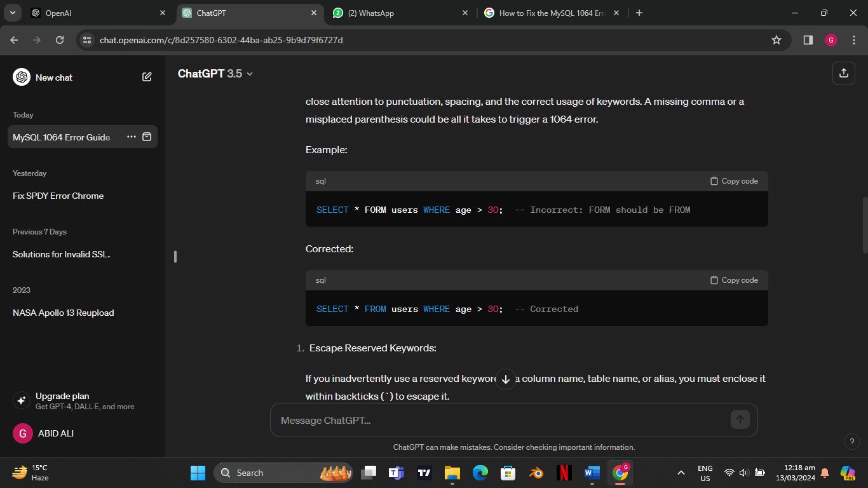Image resolution: width=868 pixels, height=488 pixels.
Task: Start a new chat with the compose icon
Action: click(147, 76)
